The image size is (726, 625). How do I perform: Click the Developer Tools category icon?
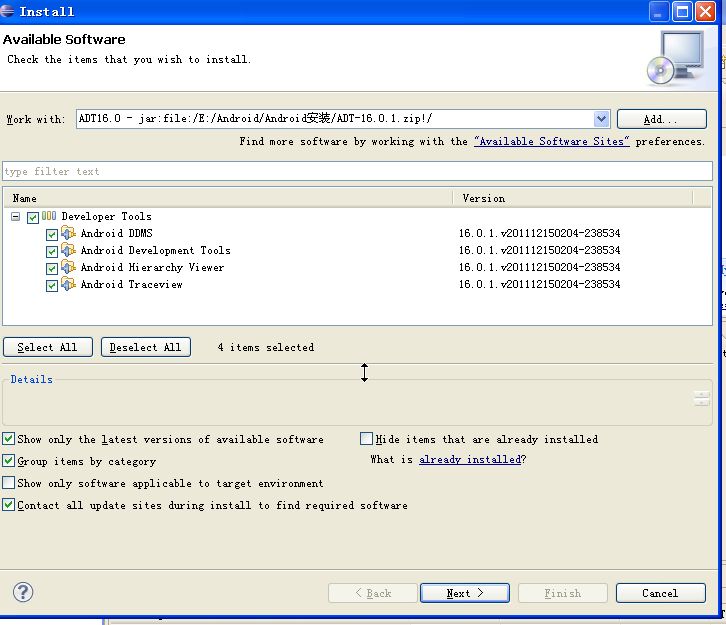(49, 216)
